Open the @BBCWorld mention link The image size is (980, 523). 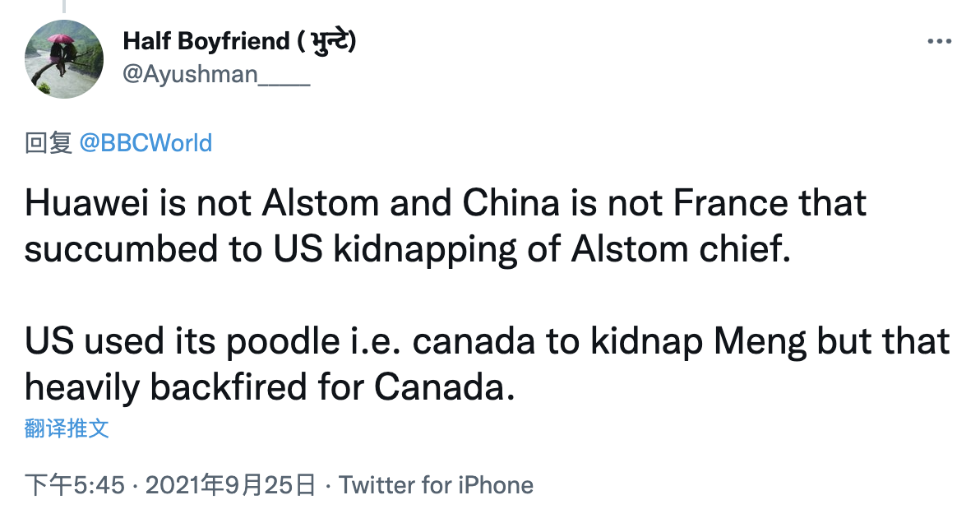(146, 143)
